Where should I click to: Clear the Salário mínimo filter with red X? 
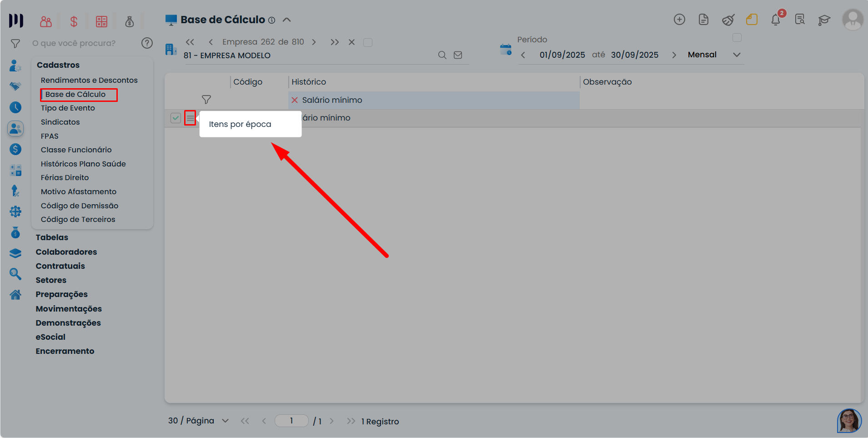[x=295, y=100]
